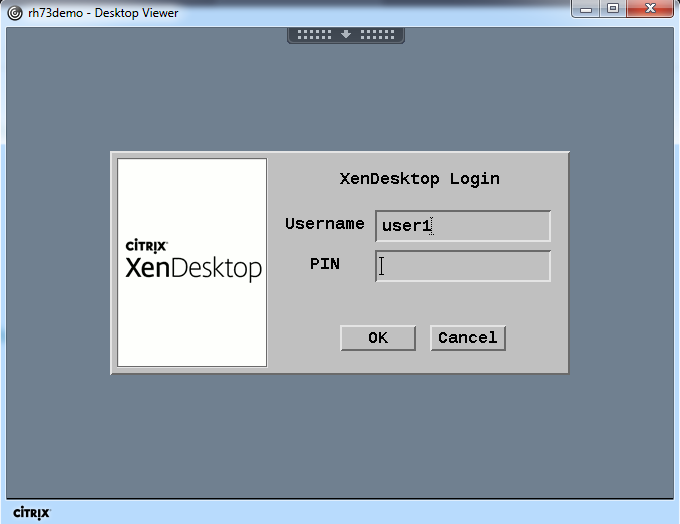The height and width of the screenshot is (524, 680).
Task: Minimize the Desktop Viewer window
Action: [586, 9]
